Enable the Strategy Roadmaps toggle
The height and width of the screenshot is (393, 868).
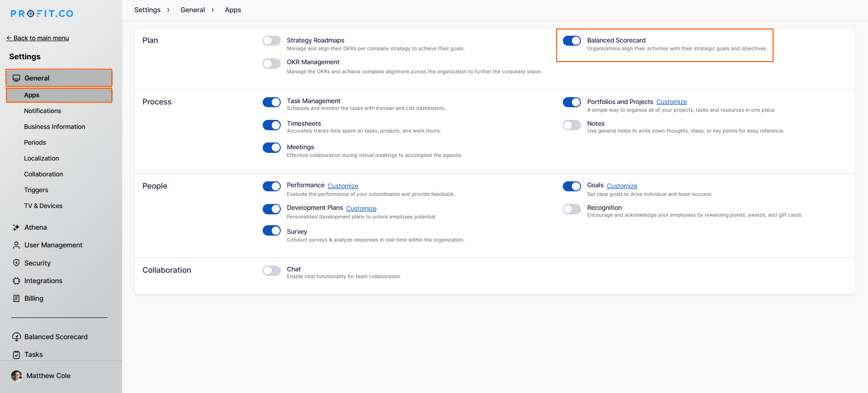coord(271,41)
